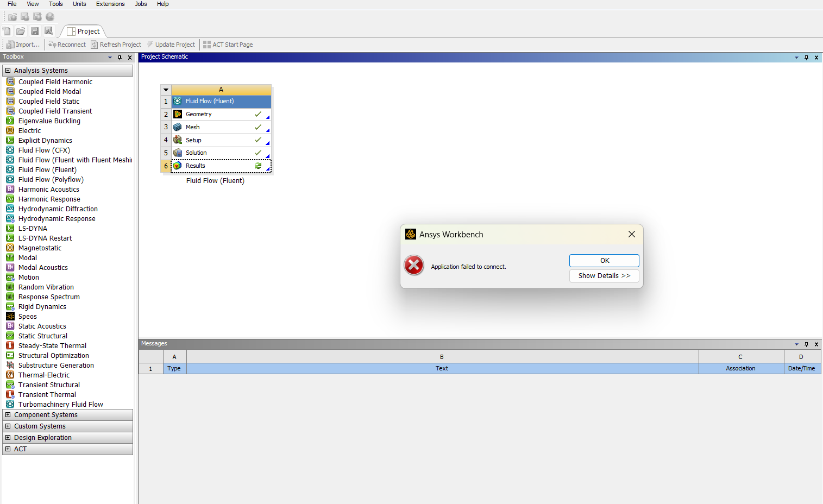The width and height of the screenshot is (823, 504).
Task: Select the Fluid Flow (Fluent) title cell
Action: point(222,101)
